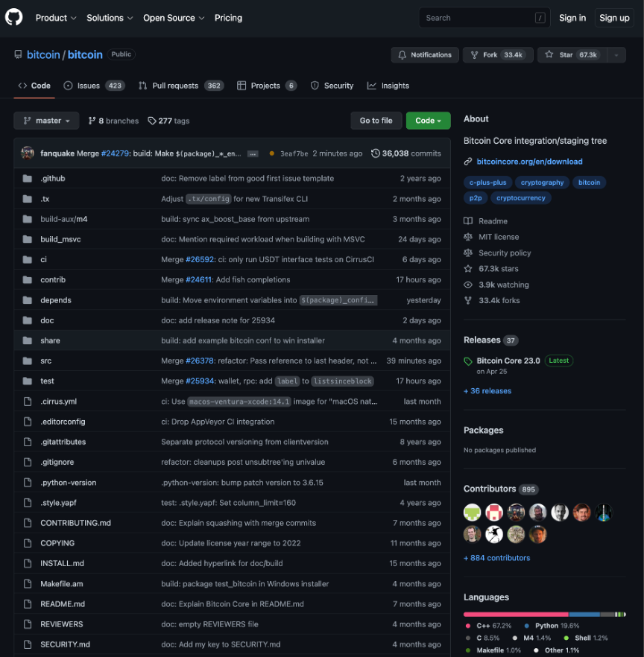
Task: Click the commit history clock icon
Action: click(375, 153)
